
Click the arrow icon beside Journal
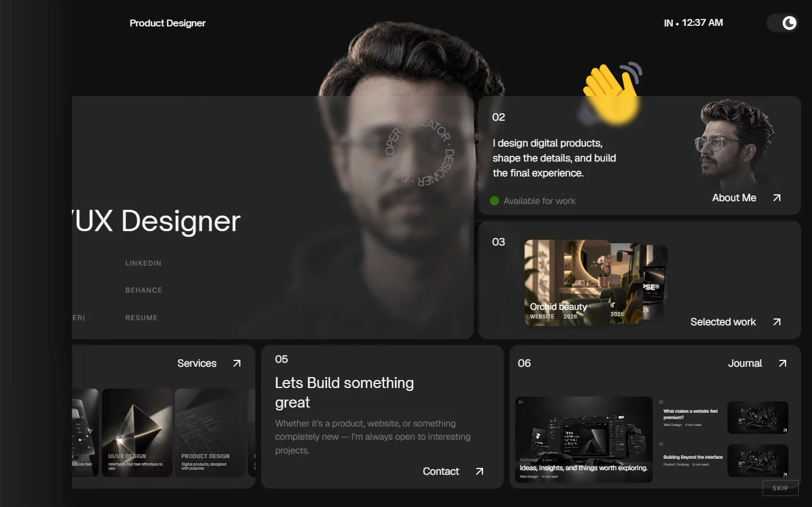(x=783, y=363)
